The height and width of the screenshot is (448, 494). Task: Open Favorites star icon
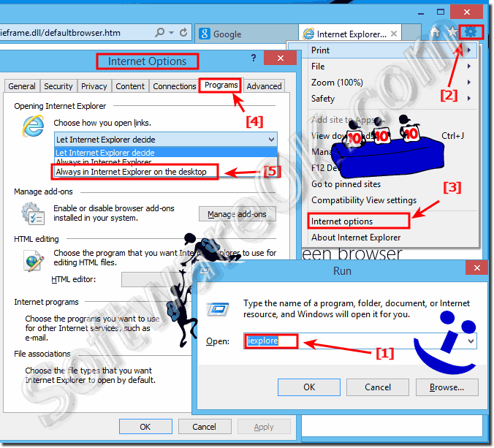tap(453, 31)
